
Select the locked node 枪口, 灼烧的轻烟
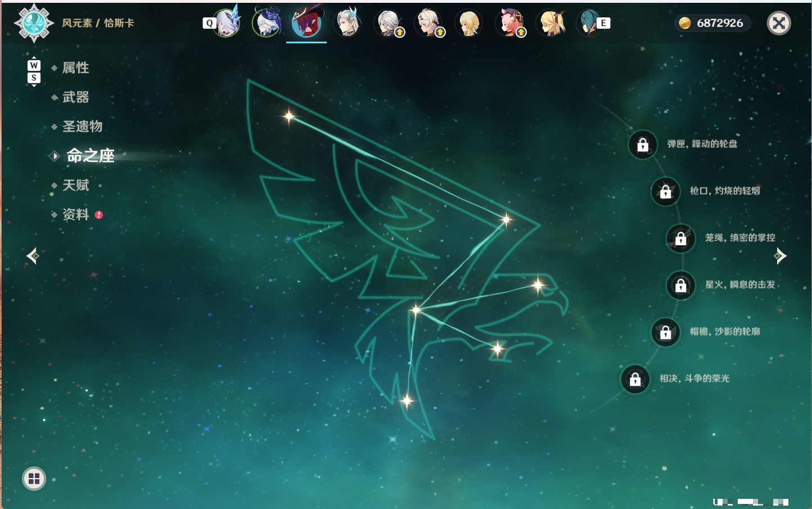pos(666,191)
